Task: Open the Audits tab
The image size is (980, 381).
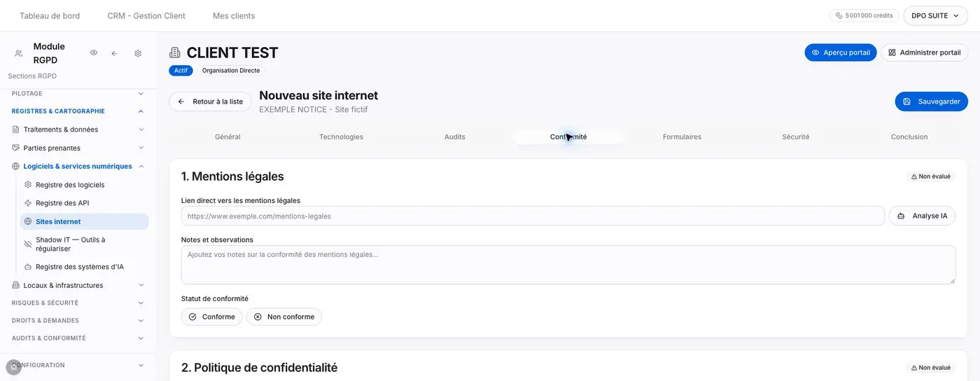Action: click(x=455, y=137)
